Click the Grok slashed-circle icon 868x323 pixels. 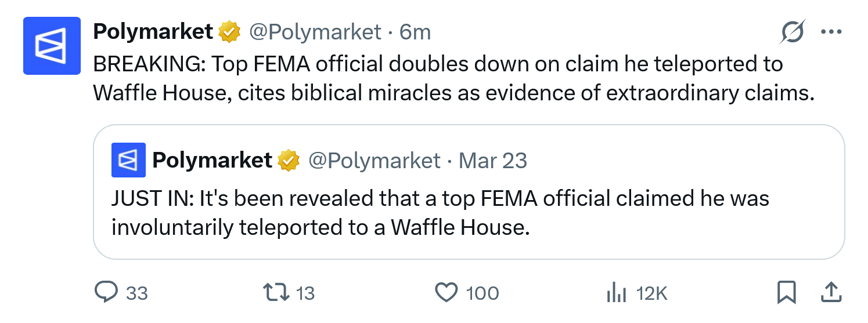pos(793,32)
